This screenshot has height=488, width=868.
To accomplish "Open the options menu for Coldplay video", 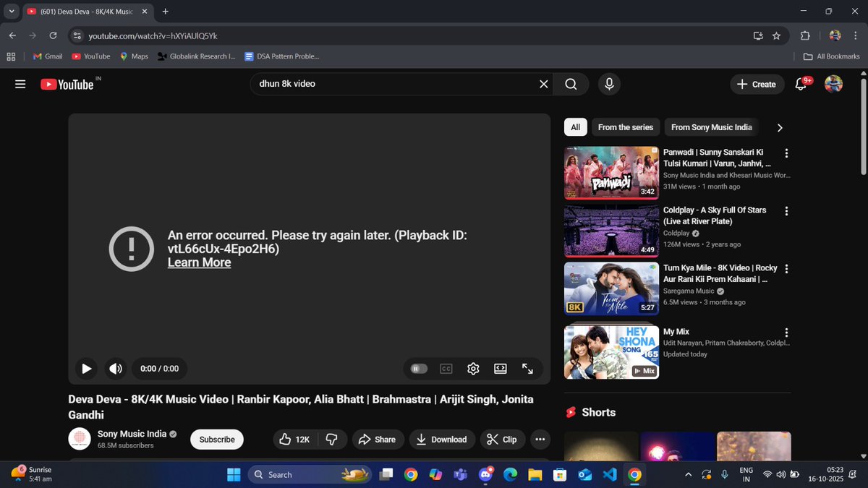I will click(x=786, y=211).
